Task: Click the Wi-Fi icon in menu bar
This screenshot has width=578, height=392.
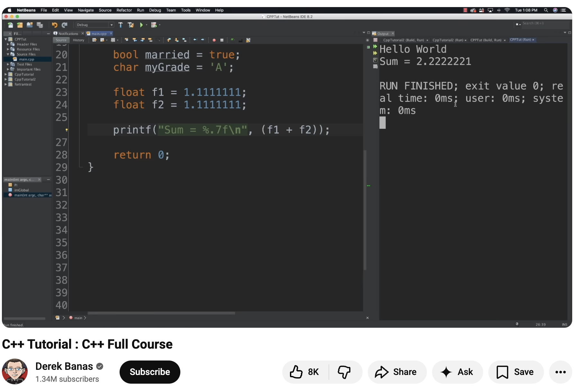Action: click(507, 10)
